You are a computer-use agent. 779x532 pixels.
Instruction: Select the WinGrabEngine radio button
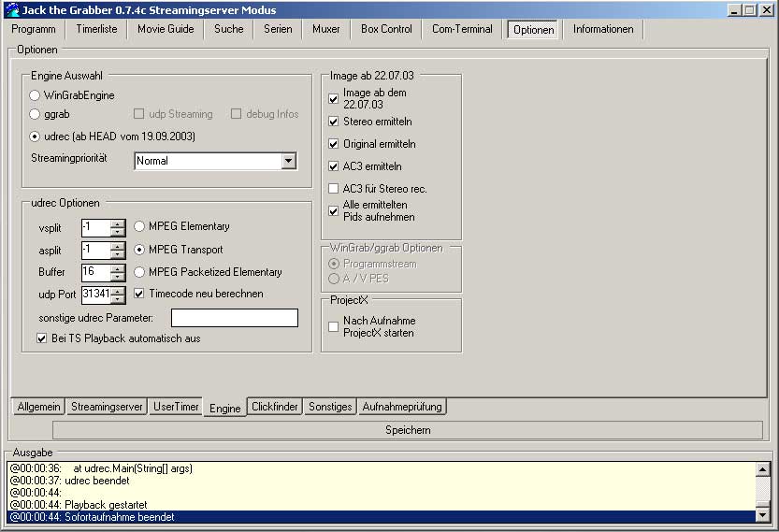(x=35, y=95)
